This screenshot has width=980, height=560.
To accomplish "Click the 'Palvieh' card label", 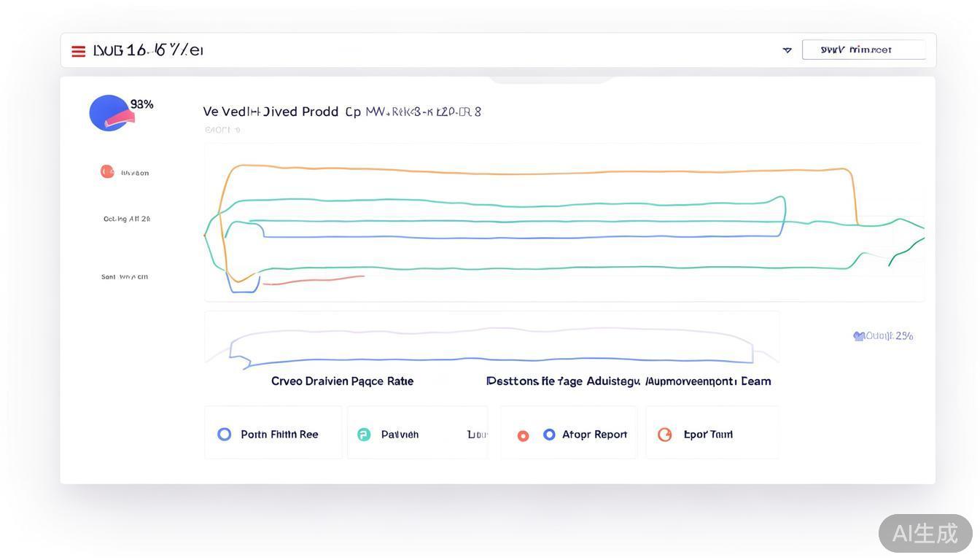I will 400,435.
